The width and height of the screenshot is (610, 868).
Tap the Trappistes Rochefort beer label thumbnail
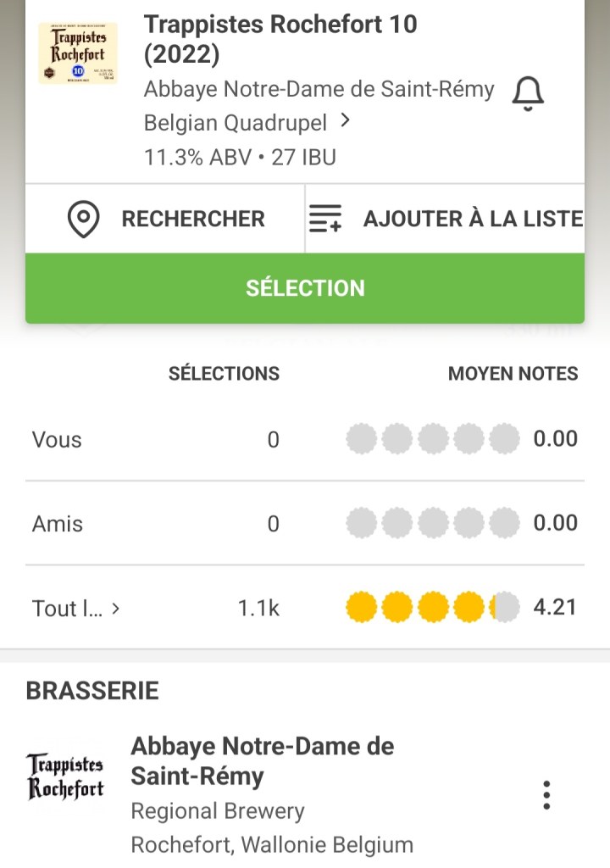click(78, 53)
